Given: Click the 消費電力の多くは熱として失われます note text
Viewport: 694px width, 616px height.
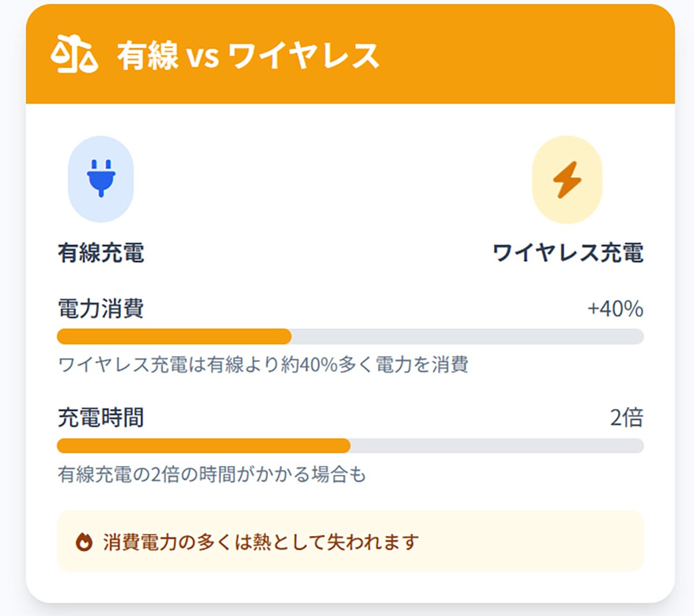Looking at the screenshot, I should pos(261,543).
